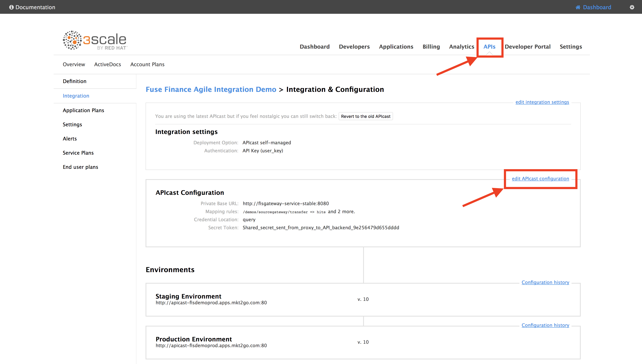Click Revert to the old APIcast button

(x=366, y=116)
